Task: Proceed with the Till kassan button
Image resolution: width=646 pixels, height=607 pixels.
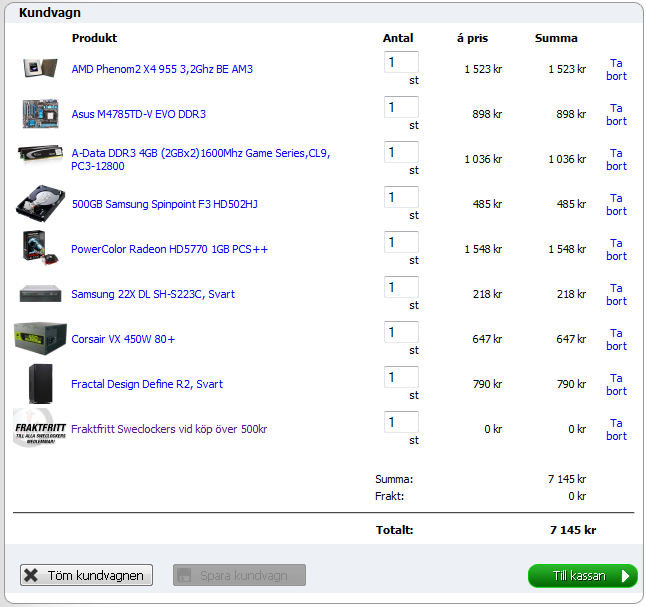Action: click(583, 575)
